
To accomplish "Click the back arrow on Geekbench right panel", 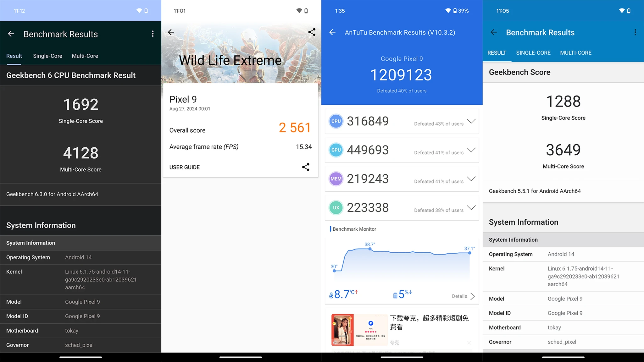I will tap(494, 32).
